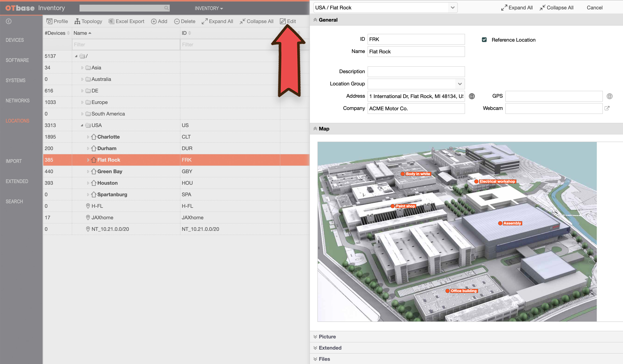Image resolution: width=623 pixels, height=364 pixels.
Task: Go to EXTENDED in sidebar
Action: [x=17, y=181]
